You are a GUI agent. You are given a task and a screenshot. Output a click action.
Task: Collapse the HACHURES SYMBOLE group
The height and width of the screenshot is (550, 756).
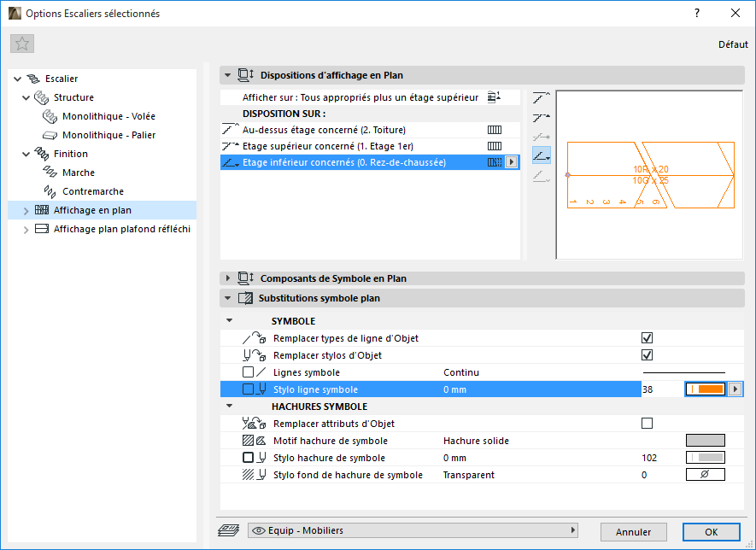coord(230,406)
